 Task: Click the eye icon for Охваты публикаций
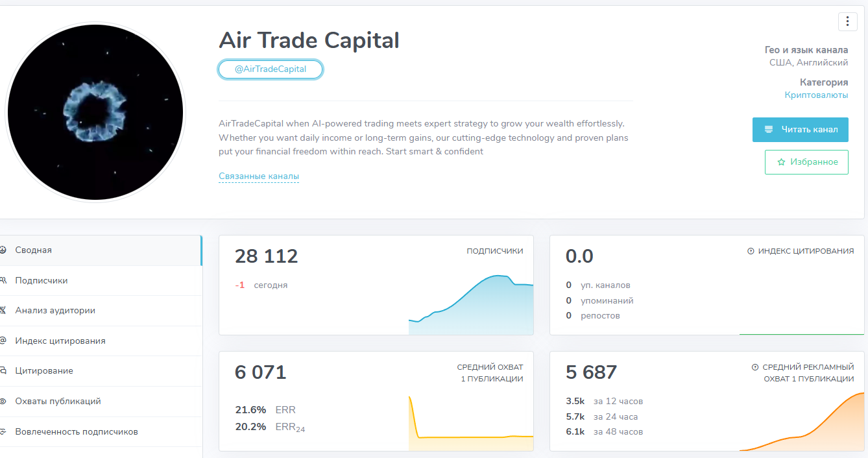pyautogui.click(x=3, y=401)
